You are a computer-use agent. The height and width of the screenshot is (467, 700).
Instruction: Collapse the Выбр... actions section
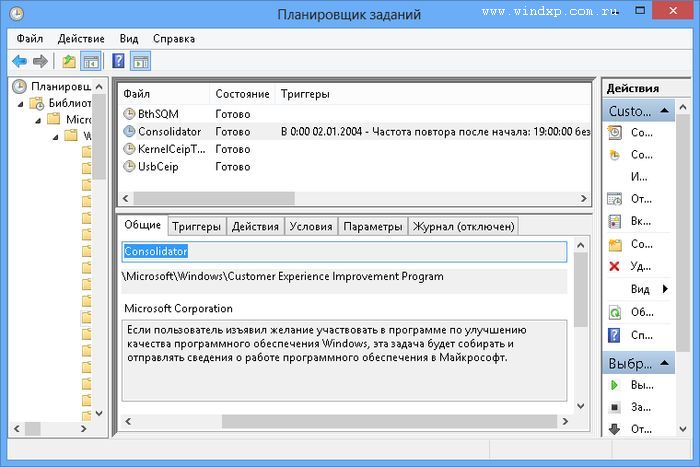coord(664,363)
